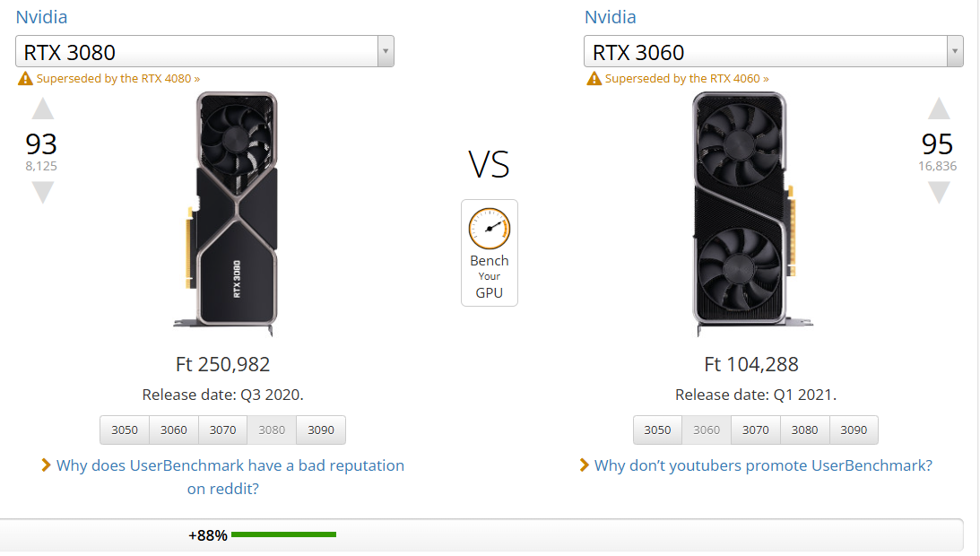Click the green +88% comparison bar
Screen dimensions: 980x556
tap(283, 534)
